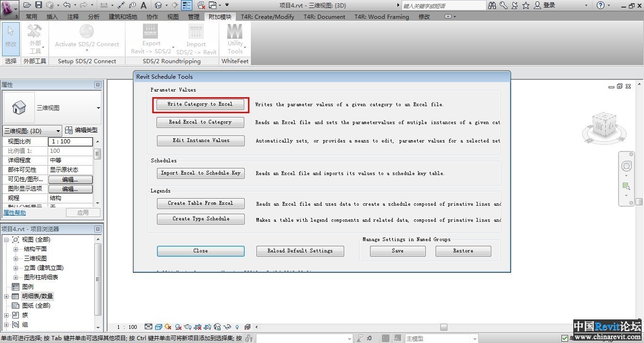The width and height of the screenshot is (644, 343).
Task: Click the Restore button in Named Groups
Action: click(463, 251)
